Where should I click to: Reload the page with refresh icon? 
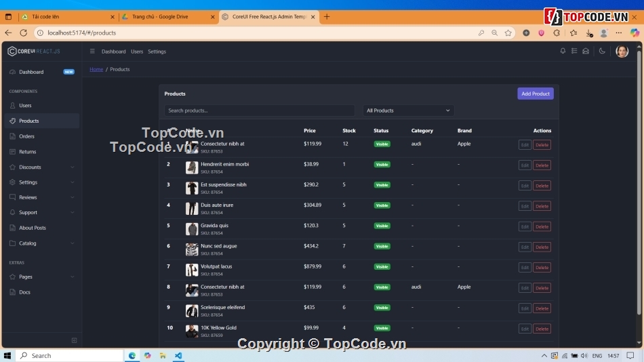(24, 33)
